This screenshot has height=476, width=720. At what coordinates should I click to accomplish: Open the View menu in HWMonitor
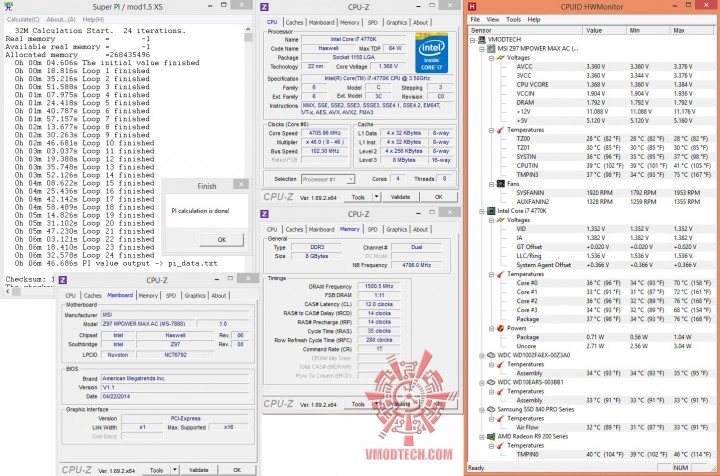click(493, 19)
